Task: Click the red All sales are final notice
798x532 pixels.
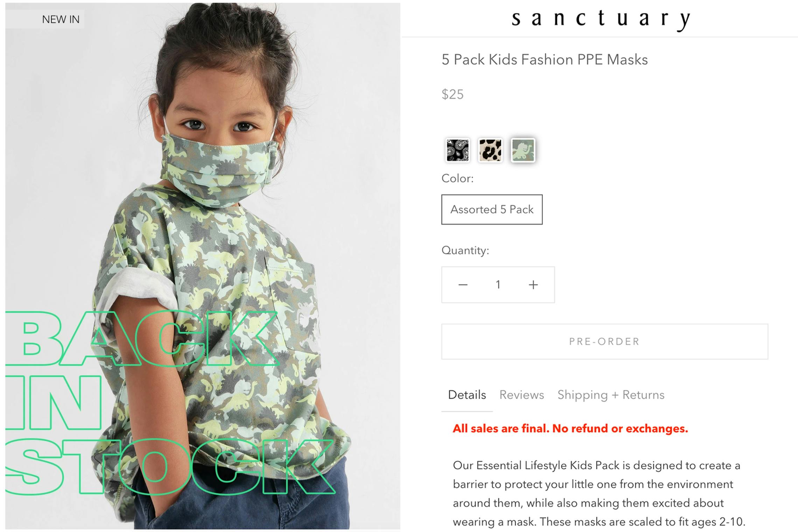Action: tap(570, 428)
